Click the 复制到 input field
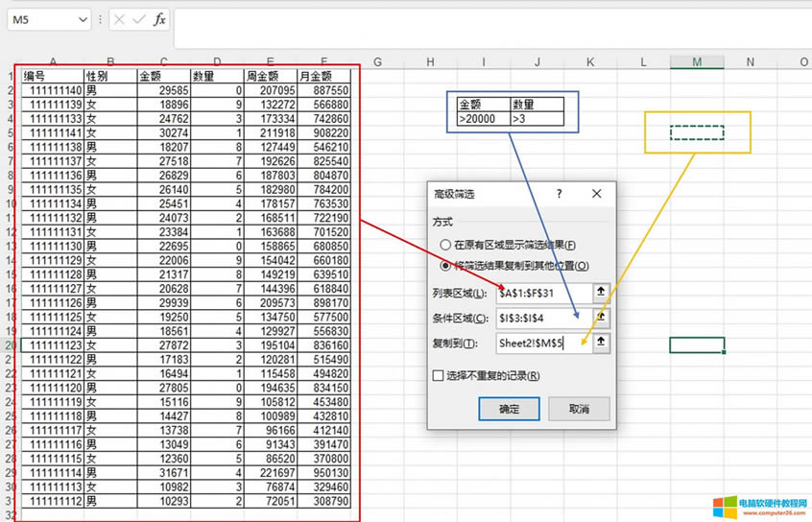The height and width of the screenshot is (522, 812). [542, 342]
